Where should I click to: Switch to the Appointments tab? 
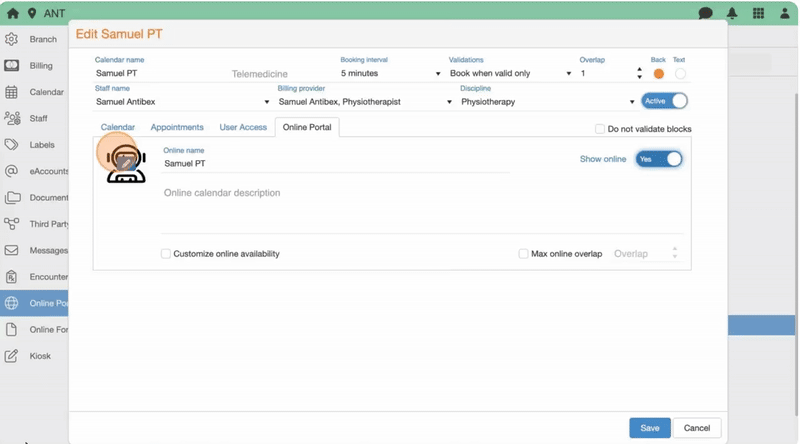[177, 128]
